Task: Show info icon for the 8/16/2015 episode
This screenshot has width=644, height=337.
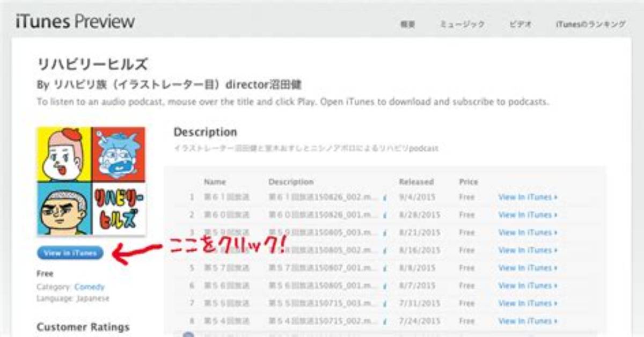Action: click(385, 251)
